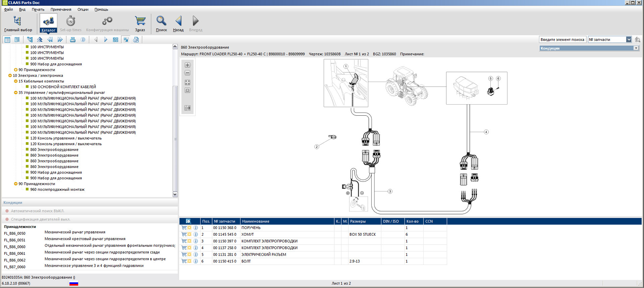
Task: Click the Назад back button
Action: click(178, 23)
